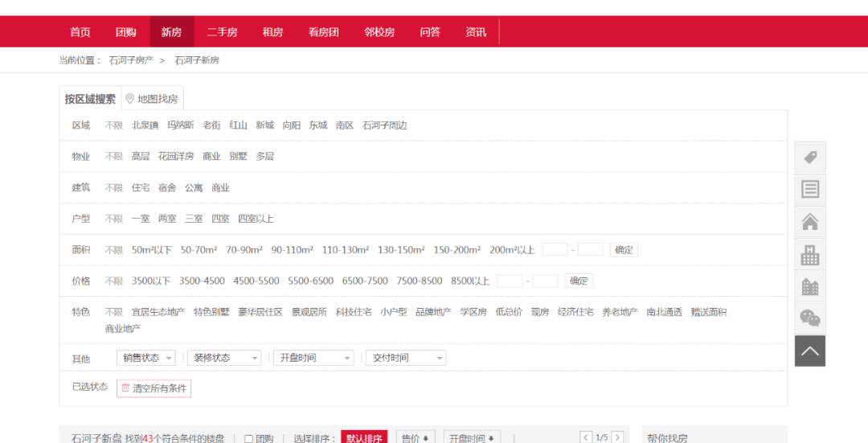Filter region by 石河子周边

tap(385, 125)
